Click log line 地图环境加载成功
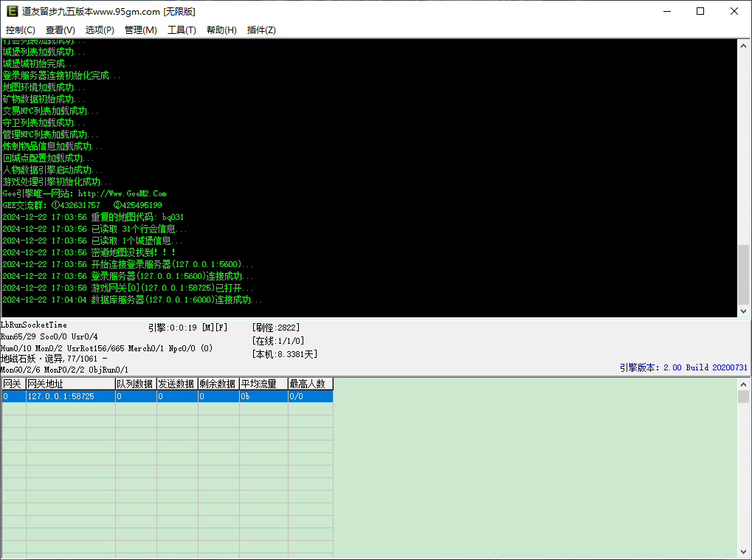Screen dimensions: 752x560 point(44,87)
